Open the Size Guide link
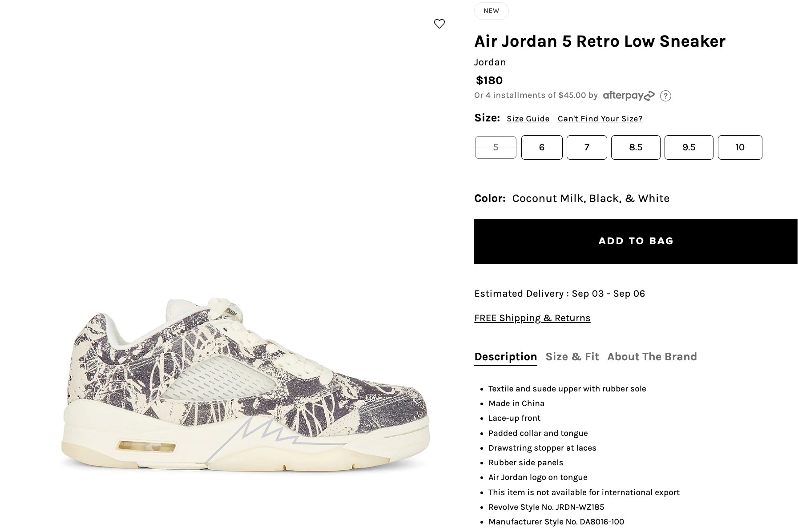 [528, 119]
